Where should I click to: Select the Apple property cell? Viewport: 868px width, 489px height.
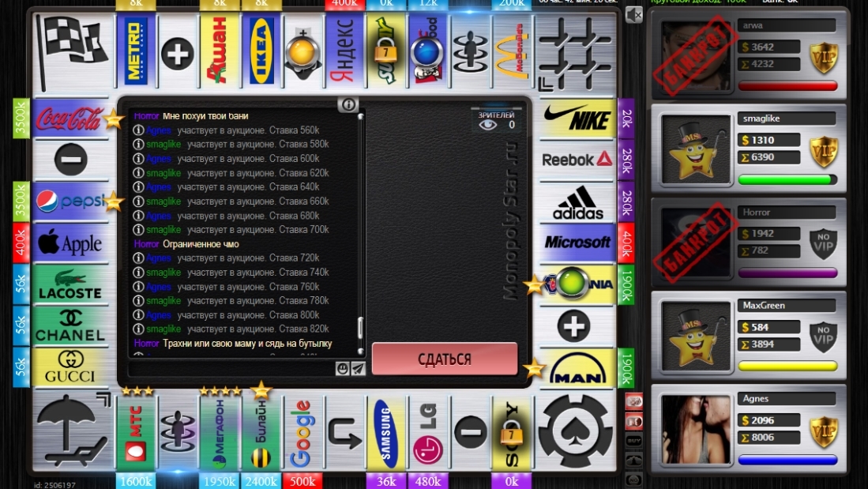pos(70,243)
